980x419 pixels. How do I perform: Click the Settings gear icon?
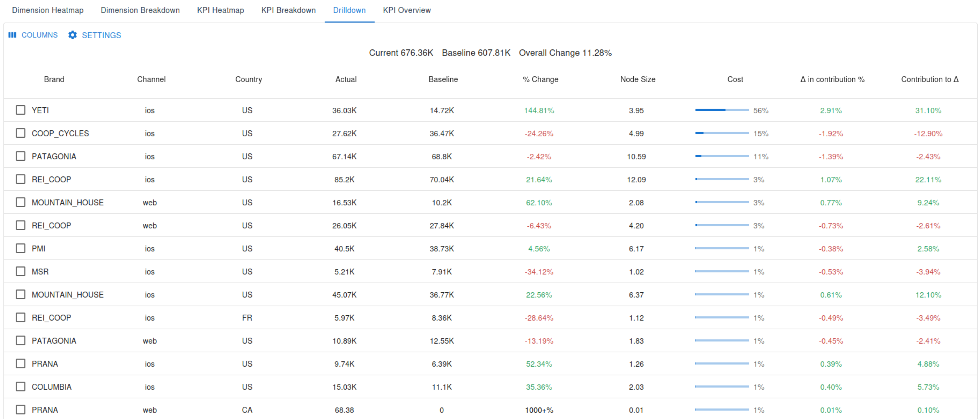click(72, 35)
